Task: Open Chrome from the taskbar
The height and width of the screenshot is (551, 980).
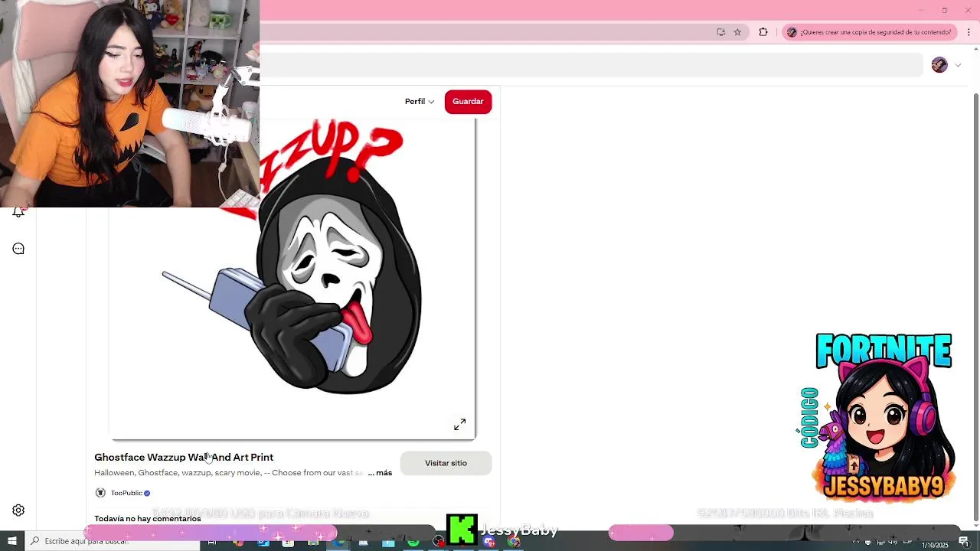Action: (x=514, y=543)
